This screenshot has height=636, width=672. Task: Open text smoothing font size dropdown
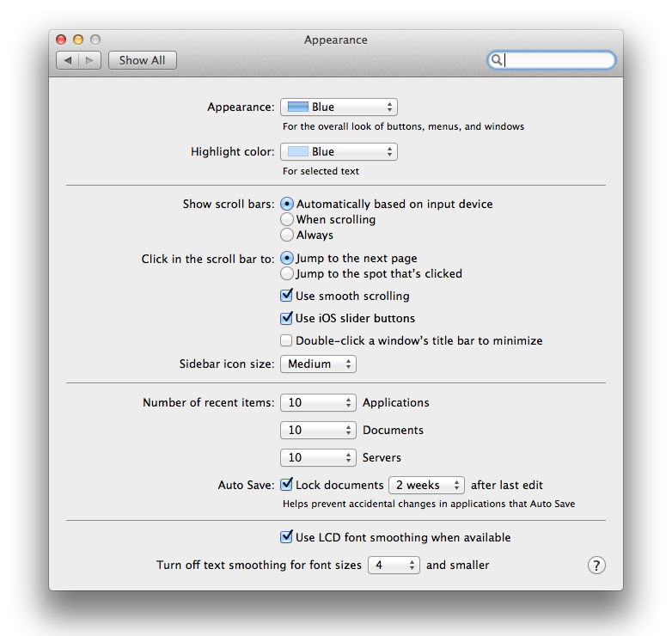click(394, 566)
